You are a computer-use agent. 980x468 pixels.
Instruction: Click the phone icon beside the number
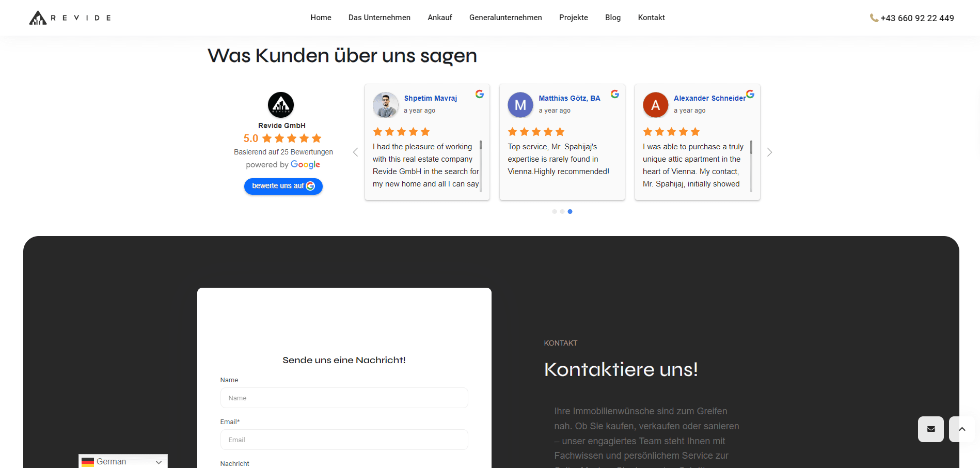[874, 18]
